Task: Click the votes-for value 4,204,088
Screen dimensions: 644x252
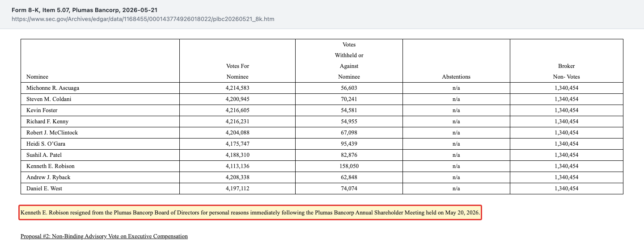Action: point(237,133)
